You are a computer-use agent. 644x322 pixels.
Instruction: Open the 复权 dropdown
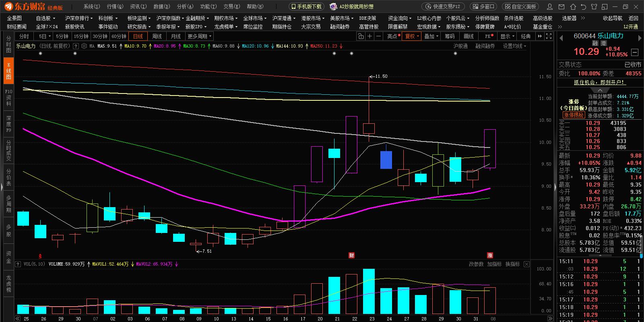pos(412,36)
